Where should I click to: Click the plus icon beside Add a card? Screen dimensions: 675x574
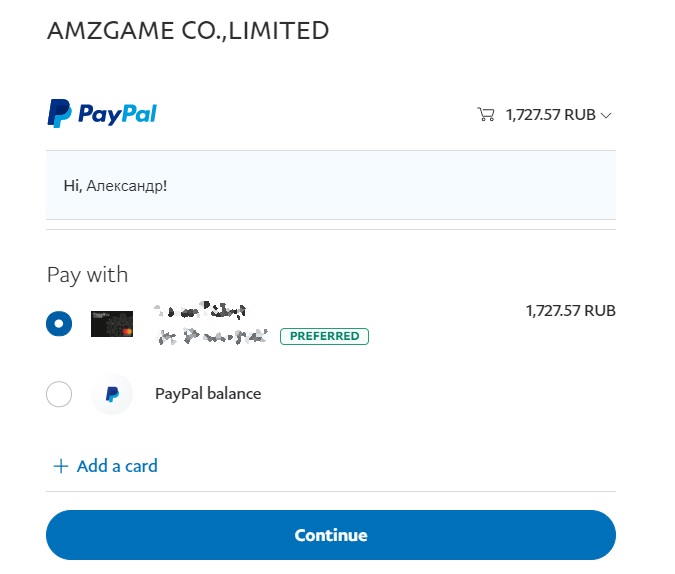pos(61,466)
